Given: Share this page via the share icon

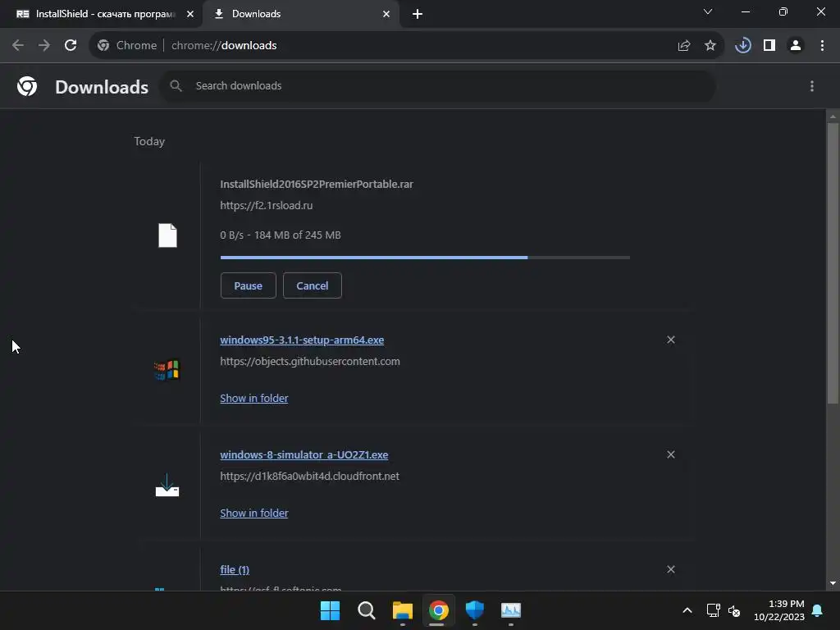Looking at the screenshot, I should 684,46.
